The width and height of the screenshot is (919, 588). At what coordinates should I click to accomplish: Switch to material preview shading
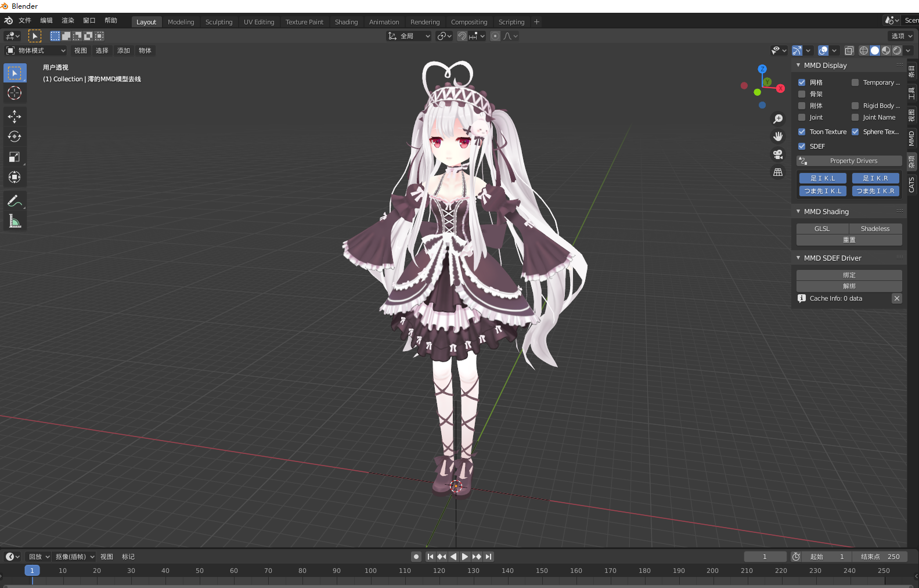(x=886, y=50)
